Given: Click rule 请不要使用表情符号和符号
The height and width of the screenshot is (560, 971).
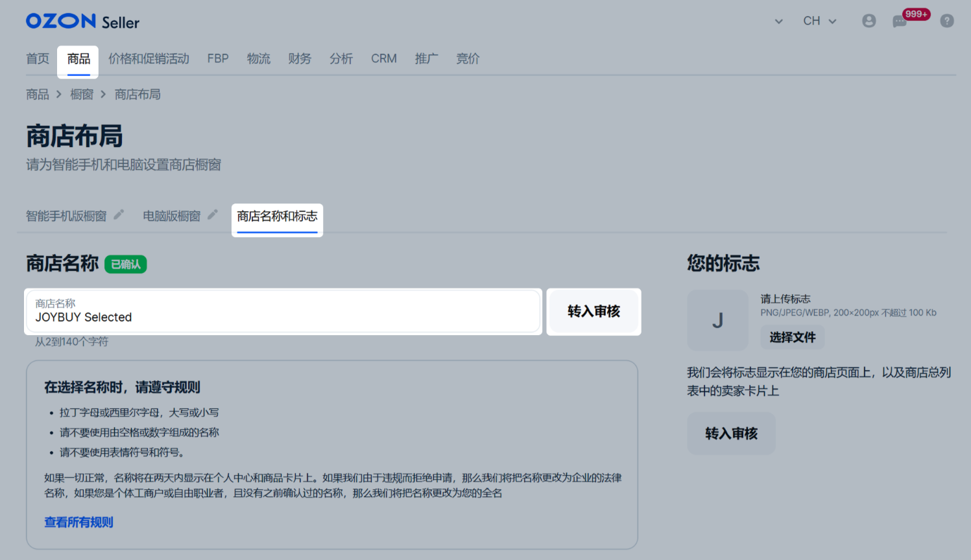Looking at the screenshot, I should tap(122, 453).
